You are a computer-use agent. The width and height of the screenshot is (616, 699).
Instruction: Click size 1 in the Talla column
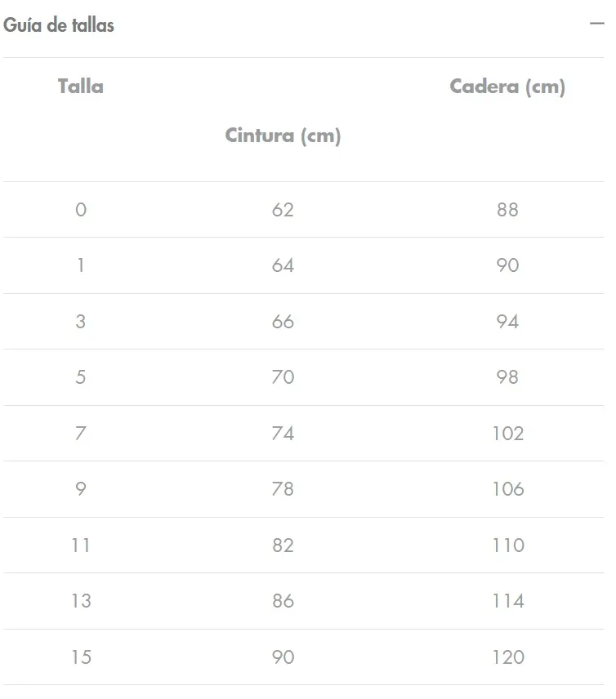point(81,265)
